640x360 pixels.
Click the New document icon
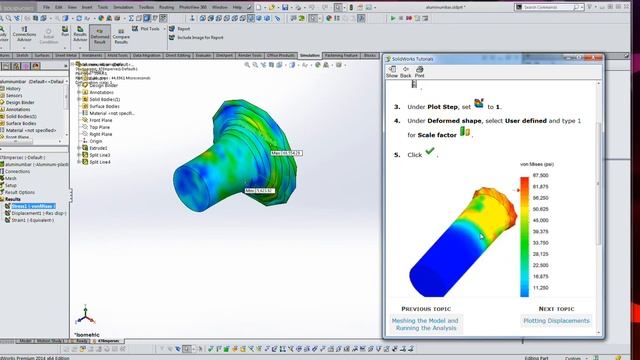[258, 7]
